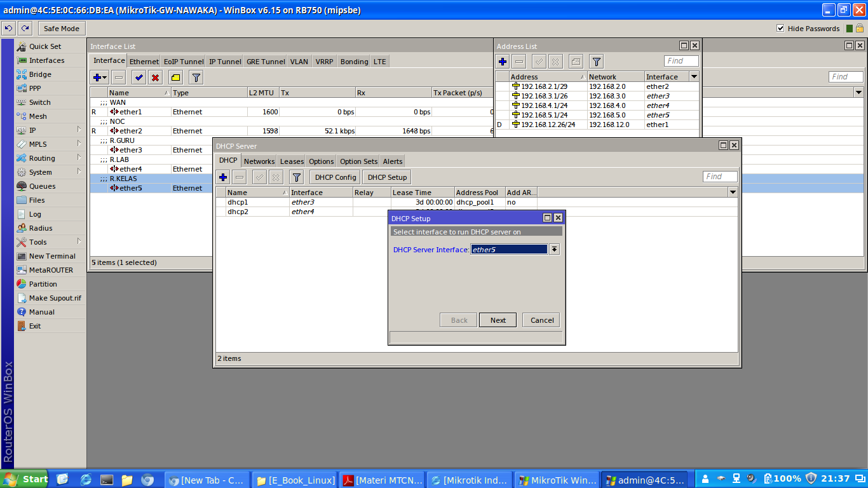This screenshot has height=488, width=868.
Task: Open the Interface List filter funnel icon
Action: tap(195, 77)
